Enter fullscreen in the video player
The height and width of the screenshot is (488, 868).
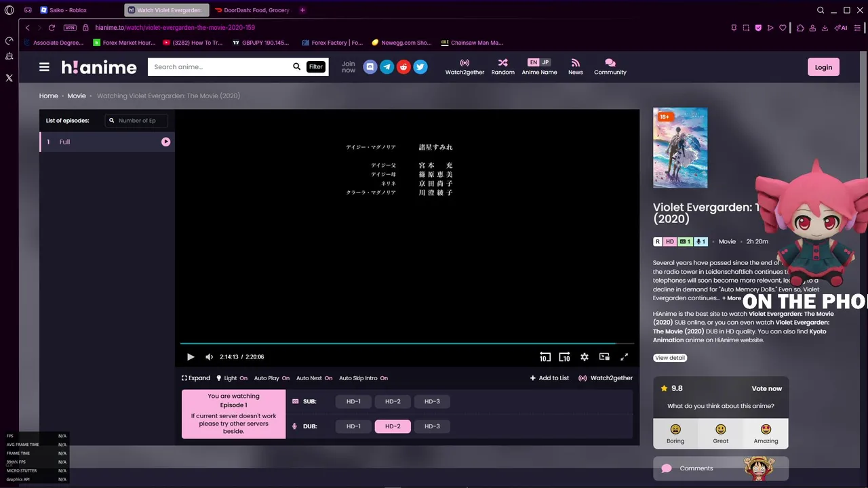(x=624, y=357)
